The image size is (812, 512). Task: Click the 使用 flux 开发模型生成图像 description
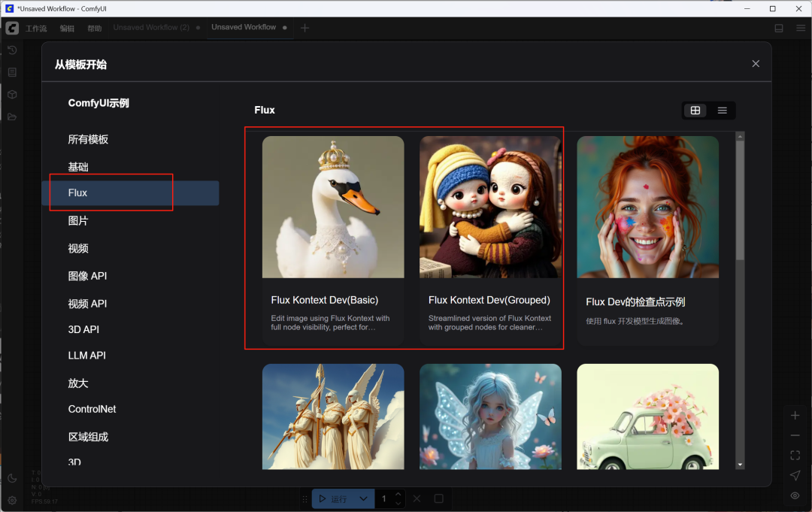(636, 322)
